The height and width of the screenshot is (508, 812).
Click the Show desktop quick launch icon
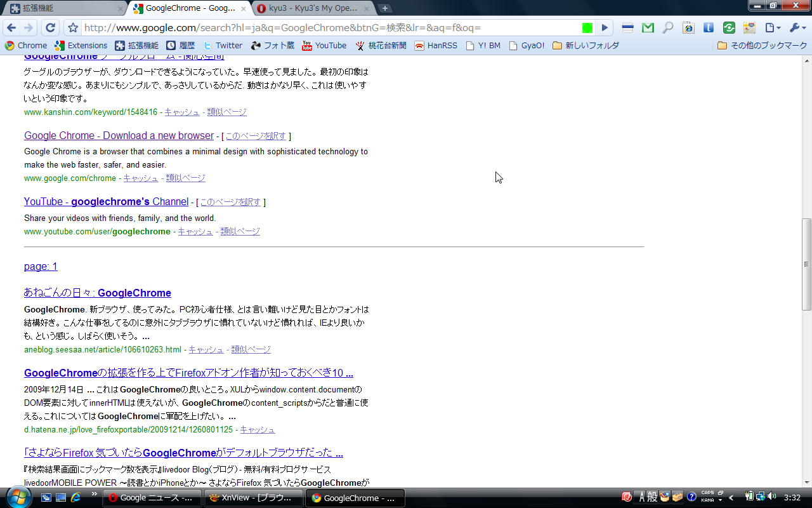(61, 498)
